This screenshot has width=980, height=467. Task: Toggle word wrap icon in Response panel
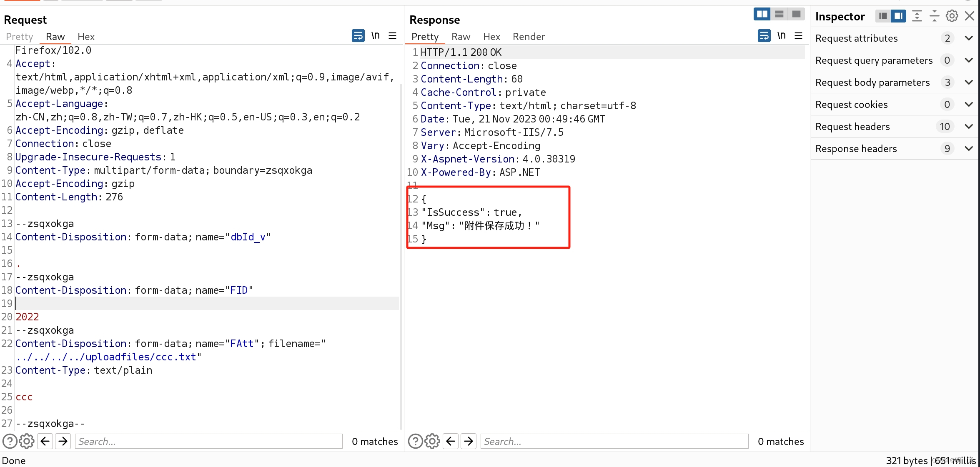coord(764,36)
